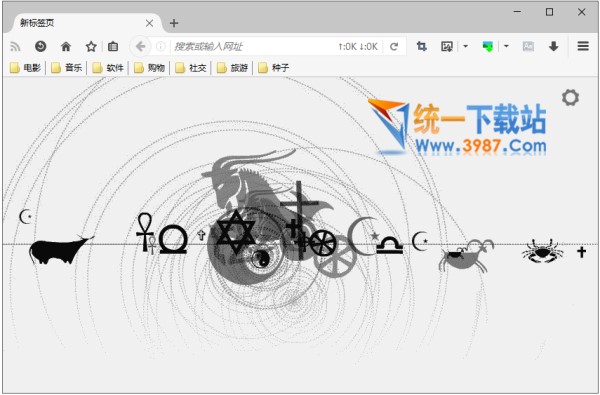This screenshot has width=600, height=395.
Task: Expand dropdown arrow next to image icon
Action: click(x=465, y=47)
